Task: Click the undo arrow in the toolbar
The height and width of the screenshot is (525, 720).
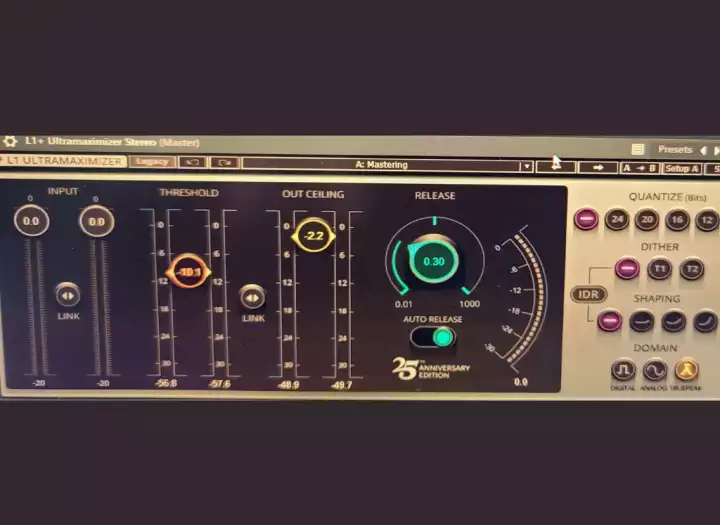Action: 192,163
